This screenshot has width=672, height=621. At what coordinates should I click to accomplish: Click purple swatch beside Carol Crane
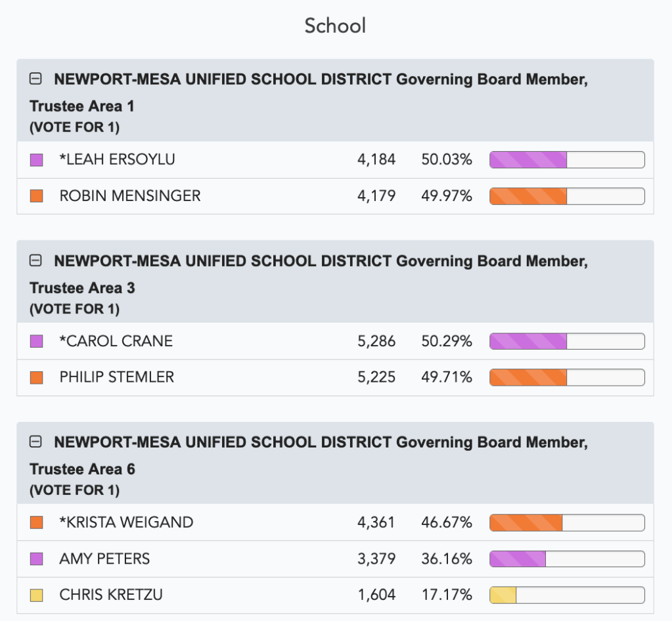tap(37, 341)
